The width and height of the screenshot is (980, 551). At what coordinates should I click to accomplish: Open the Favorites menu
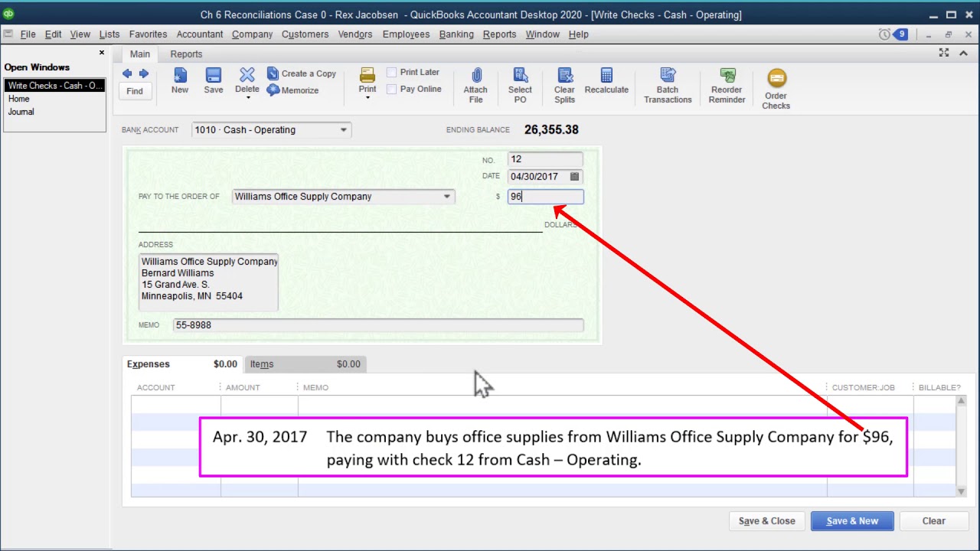pos(148,34)
